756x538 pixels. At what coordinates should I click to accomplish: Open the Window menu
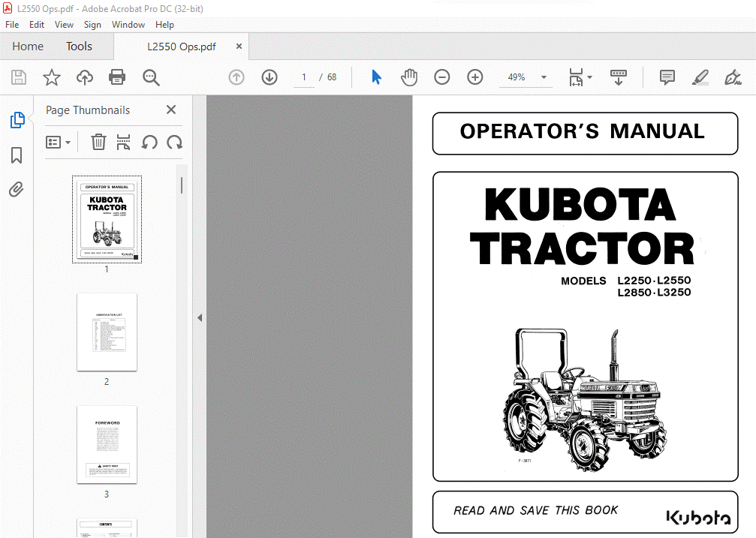(x=128, y=25)
